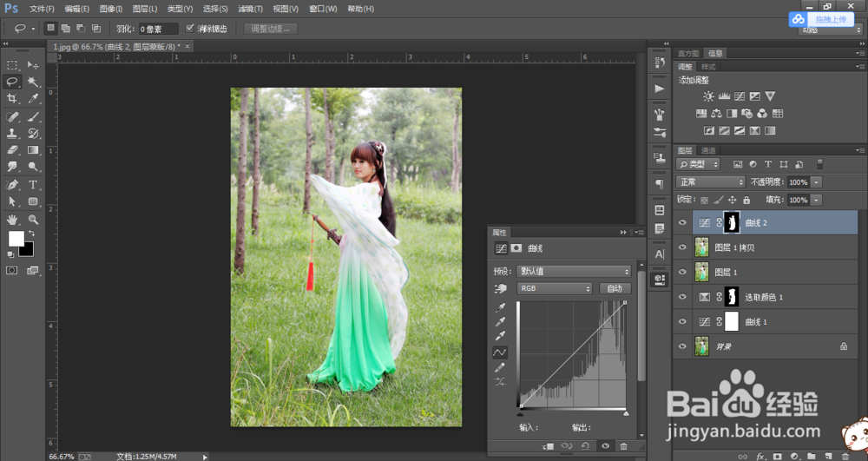Hide the 选取颜色 1 layer
Viewport: 868px width, 461px height.
682,297
